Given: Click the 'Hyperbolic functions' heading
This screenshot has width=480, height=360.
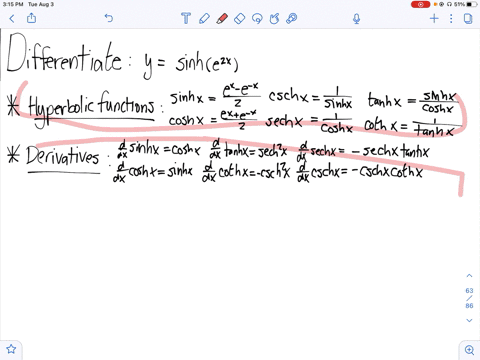Looking at the screenshot, I should click(92, 108).
